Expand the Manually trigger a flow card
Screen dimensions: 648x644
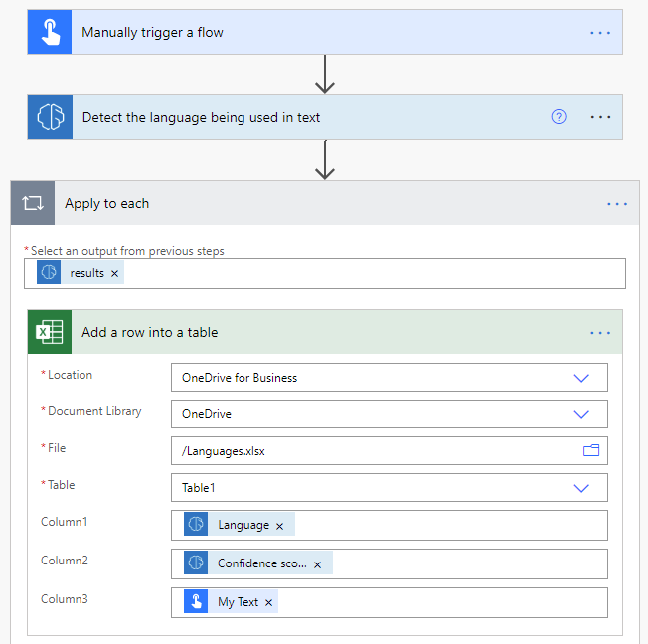coord(325,32)
